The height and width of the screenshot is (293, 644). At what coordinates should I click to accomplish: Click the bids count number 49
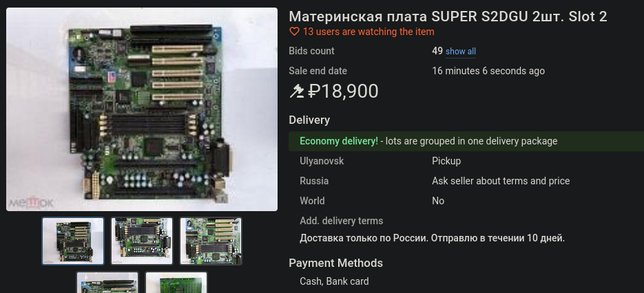point(437,52)
